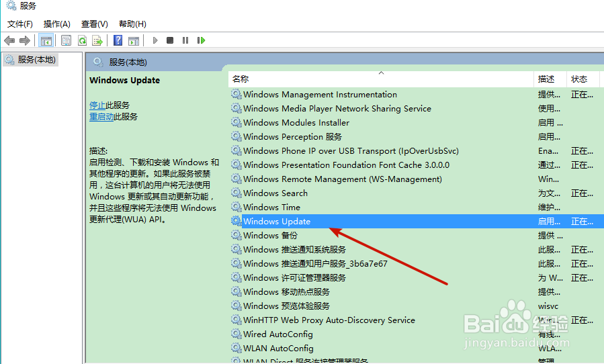This screenshot has height=364, width=604.
Task: Select Windows Time service
Action: point(271,208)
